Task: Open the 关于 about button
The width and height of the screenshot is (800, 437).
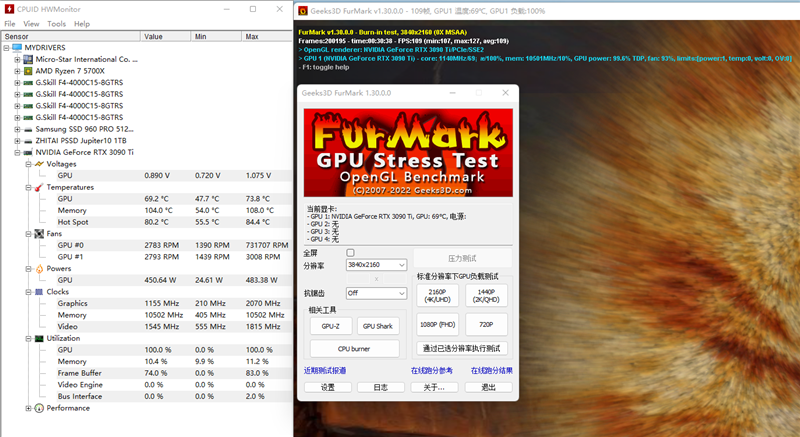Action: (434, 387)
